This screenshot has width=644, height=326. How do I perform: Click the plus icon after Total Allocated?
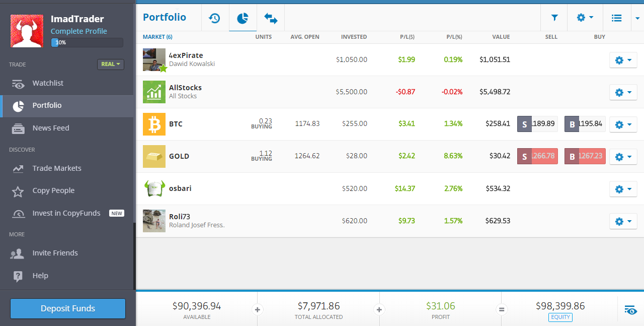(379, 309)
